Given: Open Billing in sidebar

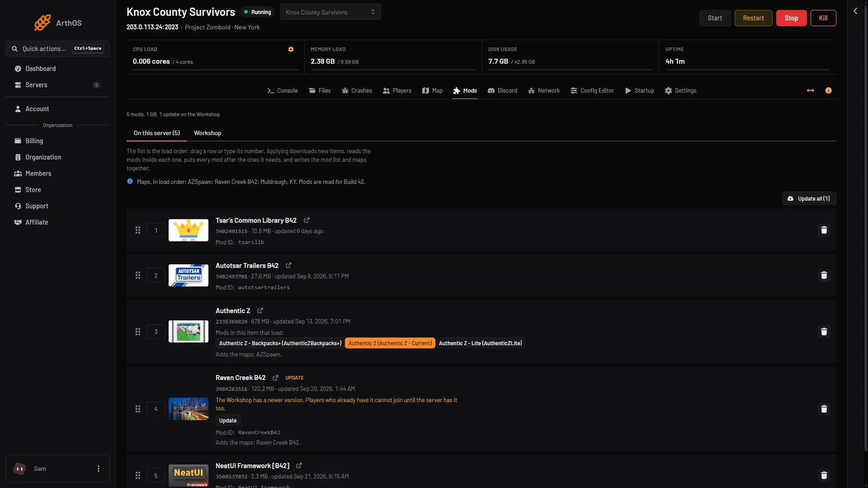Looking at the screenshot, I should 57,141.
